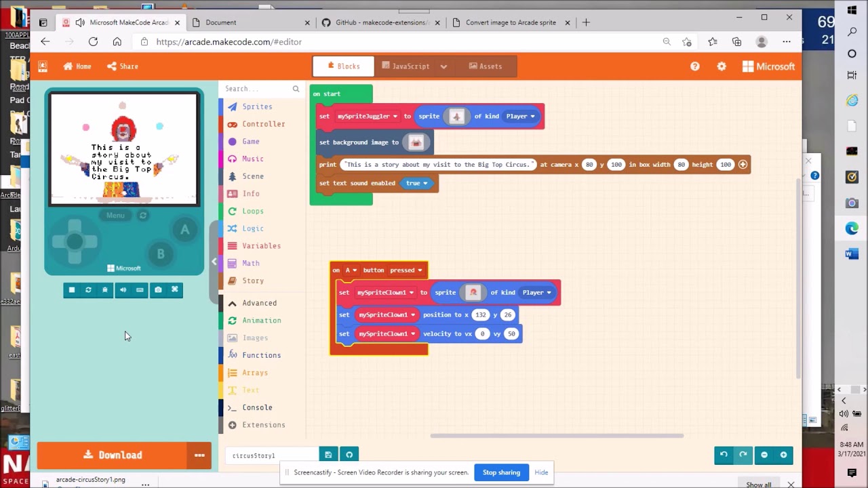The width and height of the screenshot is (868, 488).
Task: Open the Math block category
Action: click(250, 263)
